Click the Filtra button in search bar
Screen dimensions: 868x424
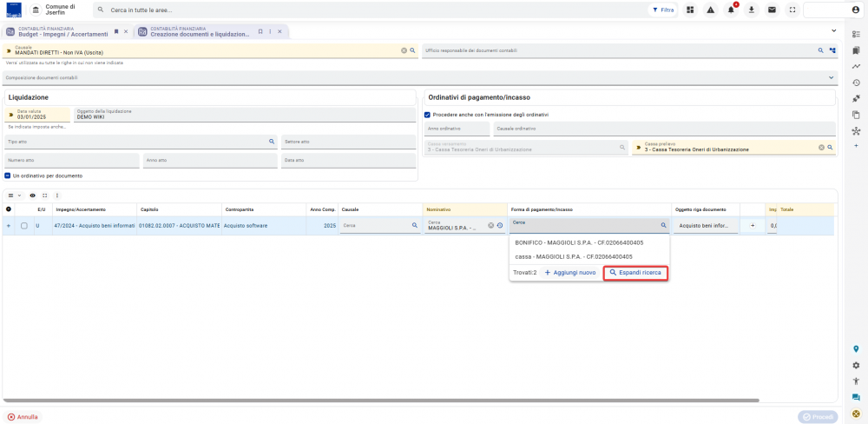click(x=663, y=10)
